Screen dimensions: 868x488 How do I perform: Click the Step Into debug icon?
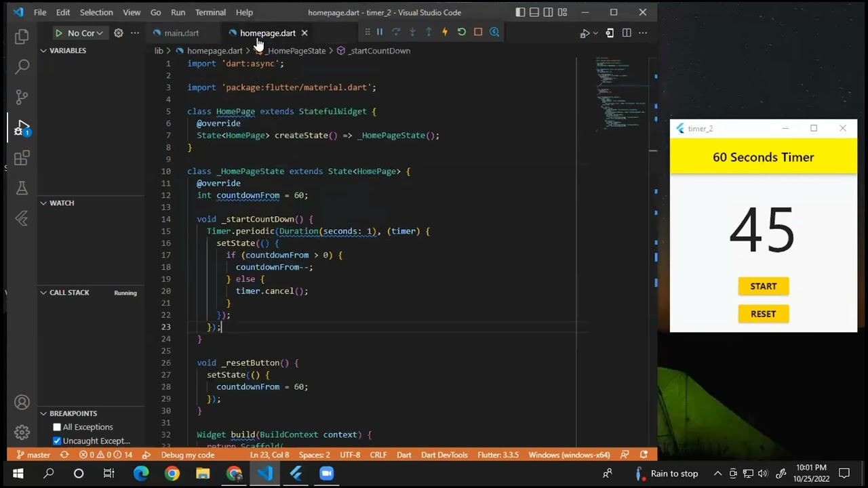point(412,32)
